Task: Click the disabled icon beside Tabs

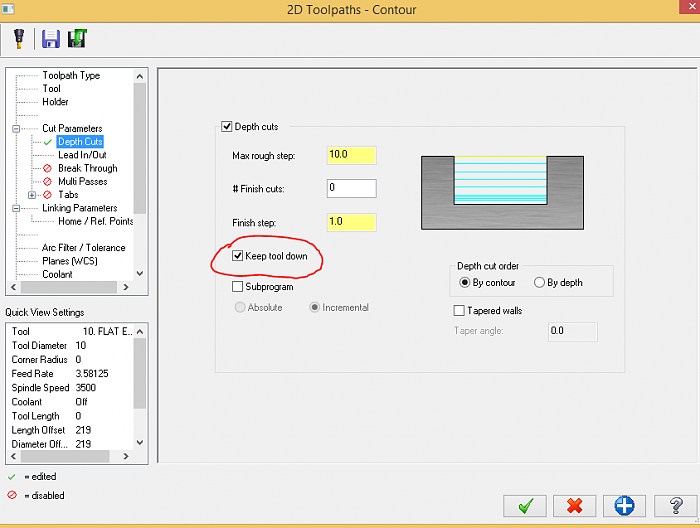Action: pyautogui.click(x=47, y=195)
